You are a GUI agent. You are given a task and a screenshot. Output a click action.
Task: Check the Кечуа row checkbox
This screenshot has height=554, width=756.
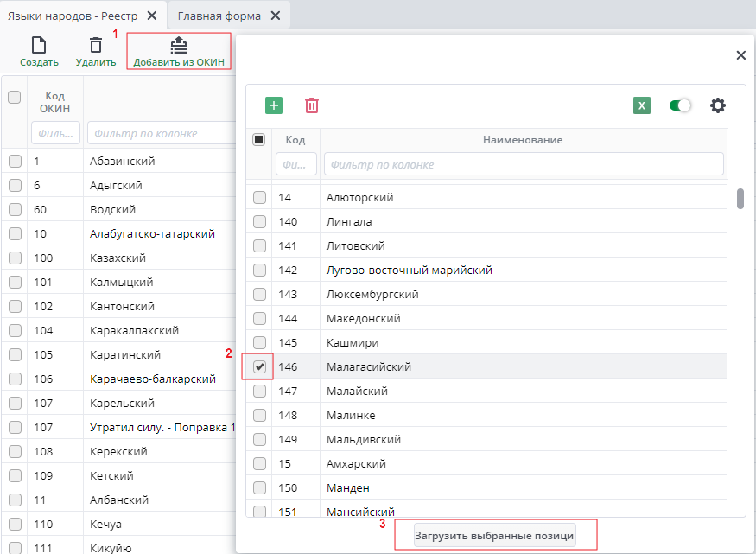(x=15, y=524)
